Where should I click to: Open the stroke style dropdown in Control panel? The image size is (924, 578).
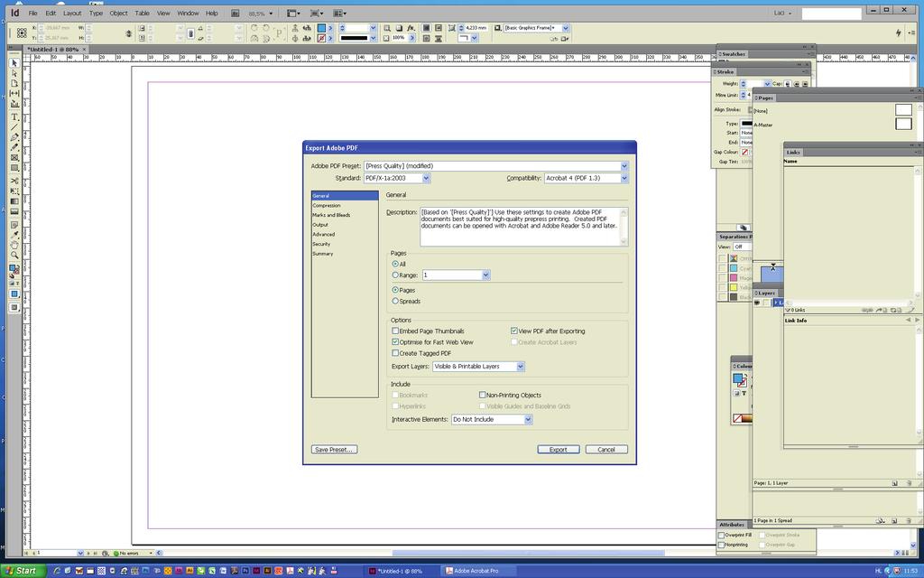pos(373,38)
